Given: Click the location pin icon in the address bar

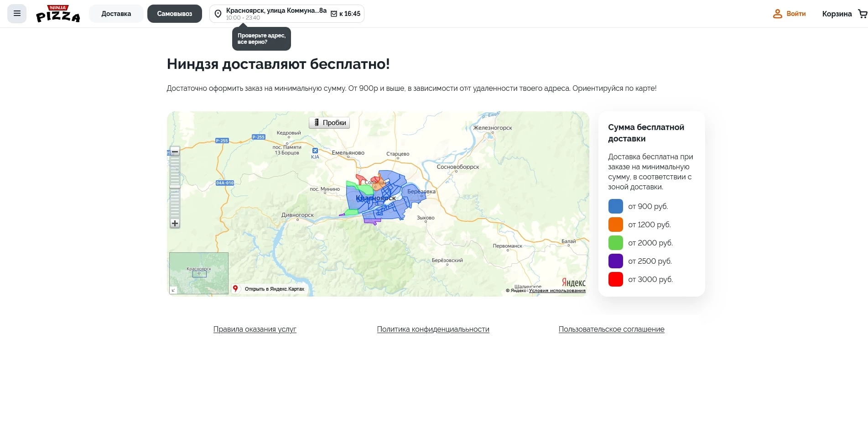Looking at the screenshot, I should 218,14.
